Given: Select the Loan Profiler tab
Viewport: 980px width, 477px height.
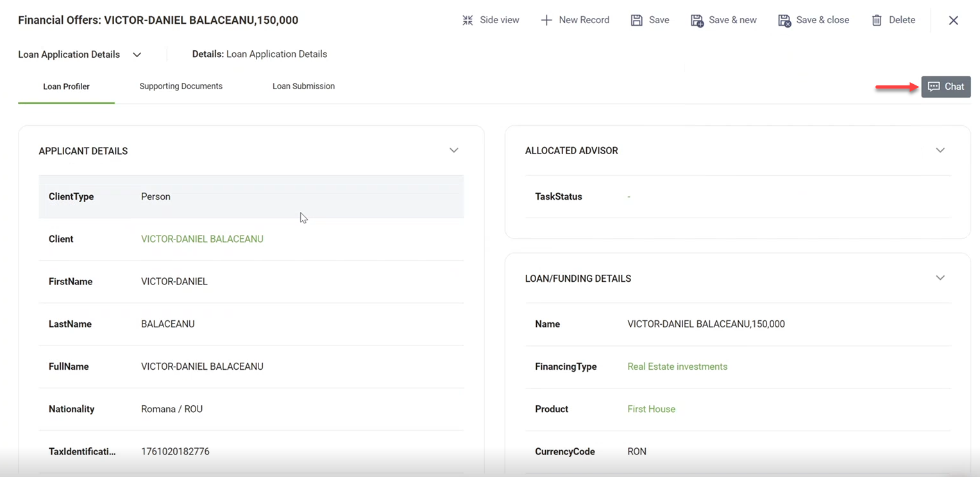Looking at the screenshot, I should [66, 87].
